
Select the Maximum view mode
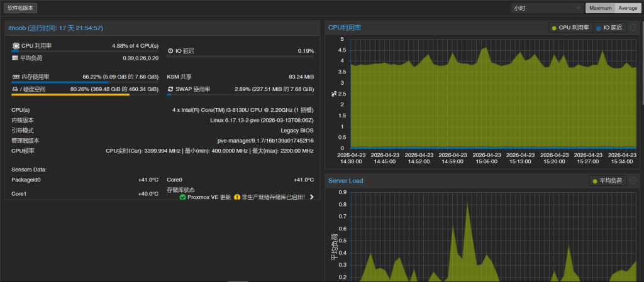click(x=600, y=8)
